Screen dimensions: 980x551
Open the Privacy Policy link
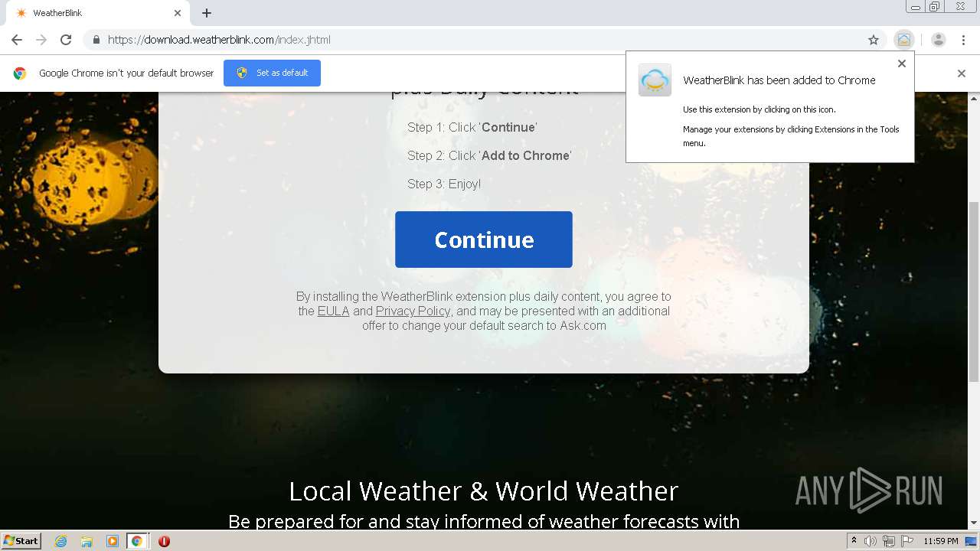pyautogui.click(x=413, y=311)
